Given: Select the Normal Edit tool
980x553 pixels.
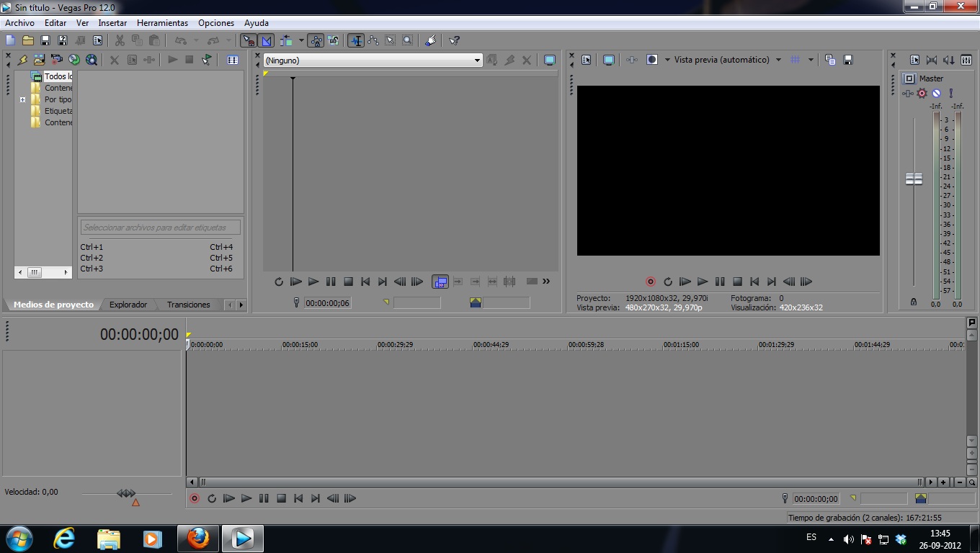Looking at the screenshot, I should pyautogui.click(x=356, y=40).
